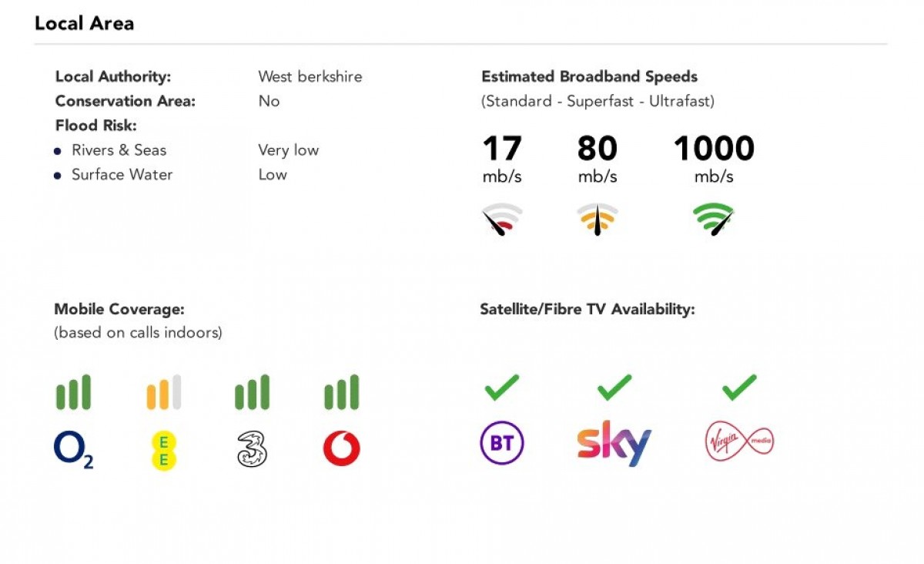The width and height of the screenshot is (924, 564).
Task: Click the West berkshire local authority value
Action: click(x=310, y=76)
